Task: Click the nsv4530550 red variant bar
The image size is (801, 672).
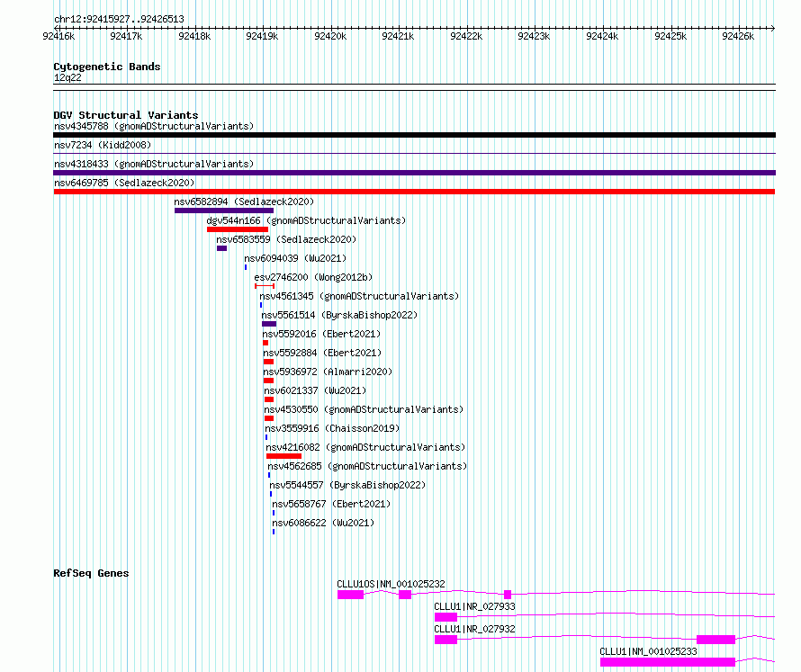Action: click(269, 418)
